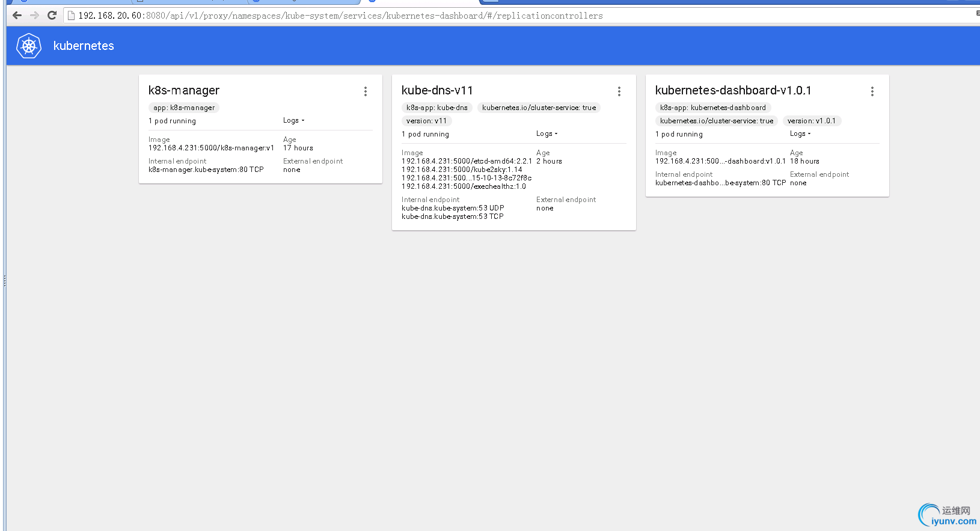Image resolution: width=980 pixels, height=531 pixels.
Task: Click image '192.168.4.231:5000/kube2sky:1.14'
Action: 462,170
